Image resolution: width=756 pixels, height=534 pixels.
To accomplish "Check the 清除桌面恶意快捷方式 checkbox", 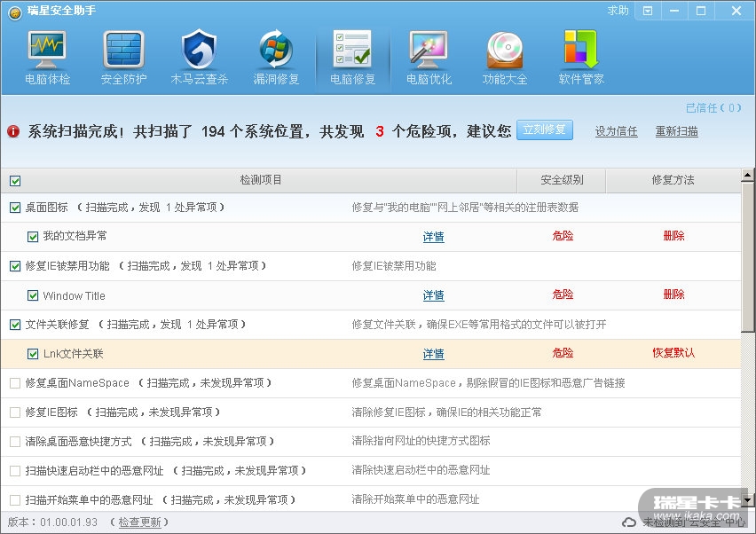I will [15, 442].
